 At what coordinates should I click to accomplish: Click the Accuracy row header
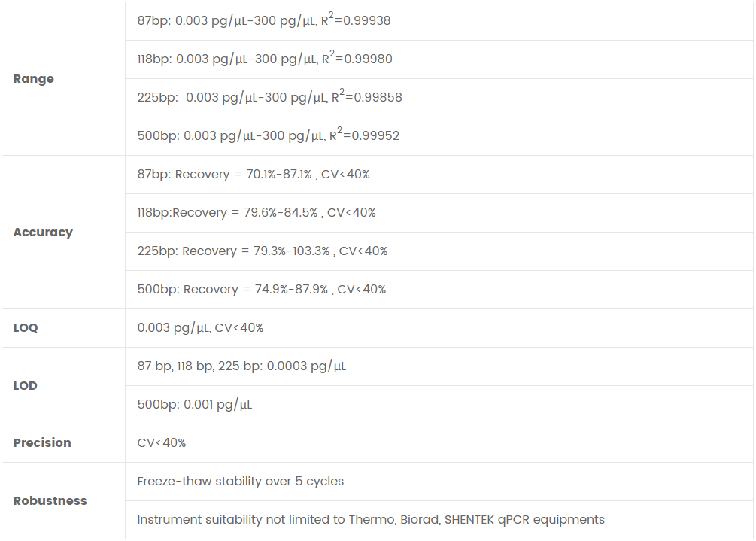(x=43, y=233)
